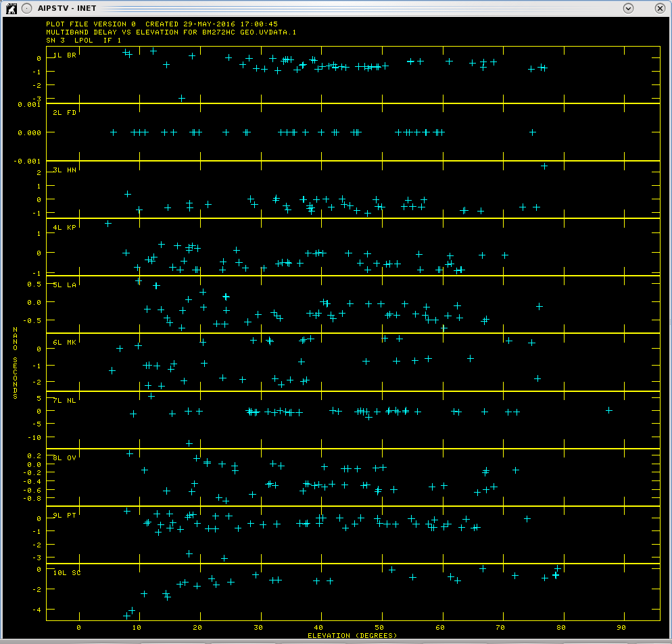Click the AIPSTV window menu icon

click(x=11, y=8)
